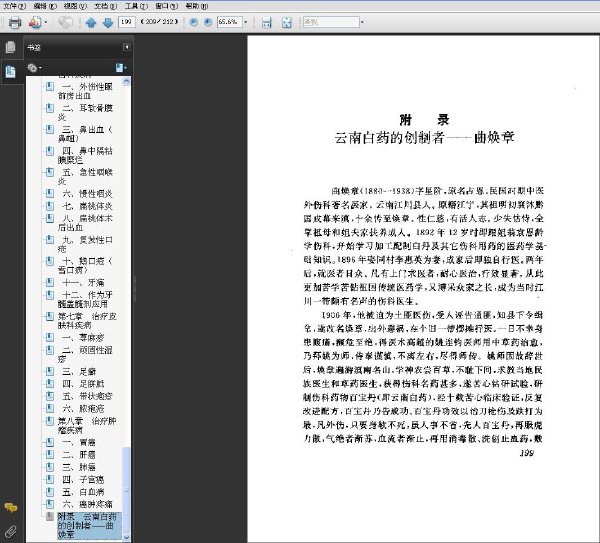This screenshot has width=600, height=543.
Task: Select bookmark 八、扁桃体术后出血
Action: tap(85, 223)
